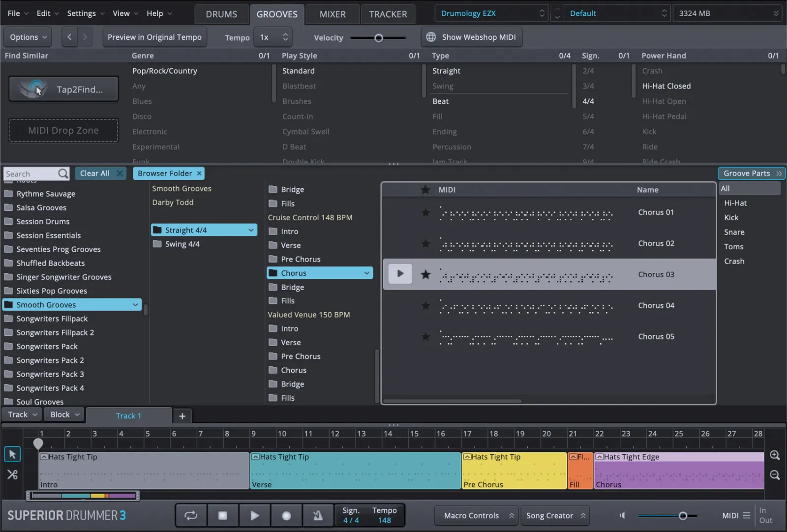Favorite Chorus 05 with its star
Image resolution: width=787 pixels, height=532 pixels.
coord(425,337)
